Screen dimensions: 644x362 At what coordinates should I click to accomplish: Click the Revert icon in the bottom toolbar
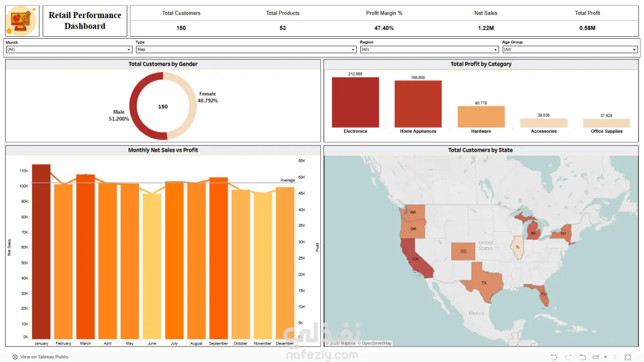point(582,357)
